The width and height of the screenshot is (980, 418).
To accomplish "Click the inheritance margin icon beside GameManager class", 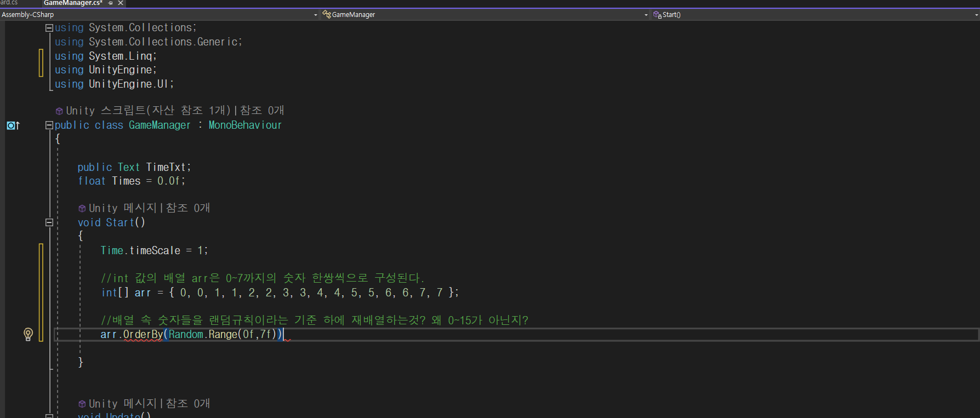I will pos(13,125).
